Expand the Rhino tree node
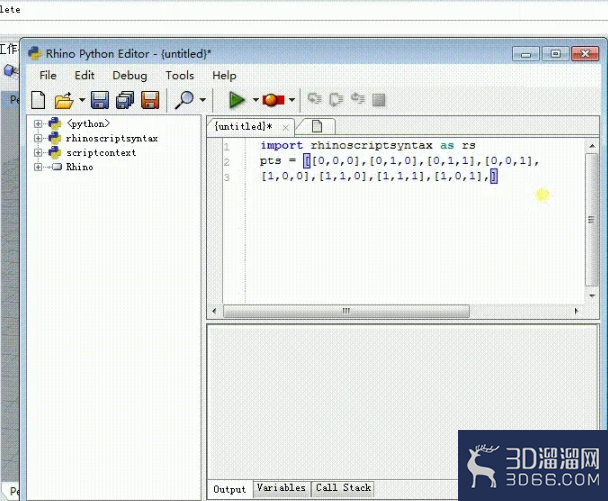Viewport: 608px width, 501px height. (38, 167)
